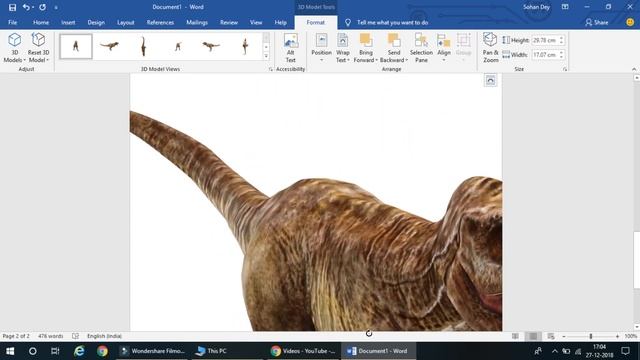The height and width of the screenshot is (360, 640).
Task: Click the Bring Forward icon
Action: coord(366,40)
